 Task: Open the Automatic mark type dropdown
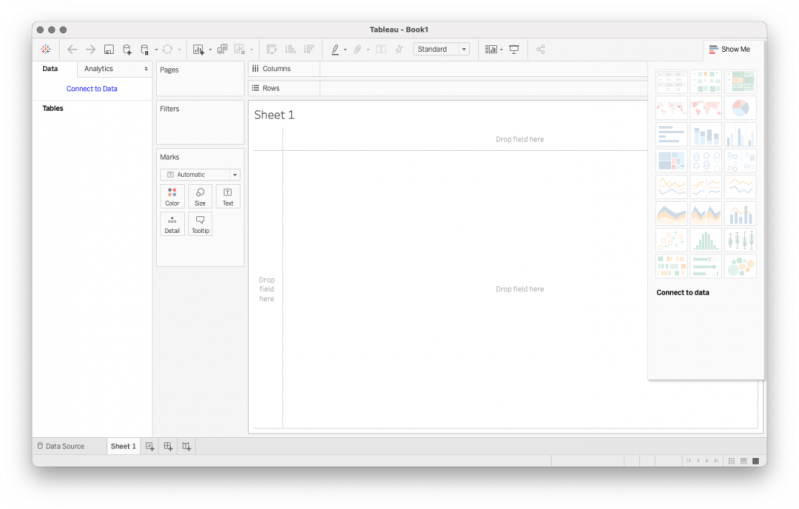(x=200, y=175)
